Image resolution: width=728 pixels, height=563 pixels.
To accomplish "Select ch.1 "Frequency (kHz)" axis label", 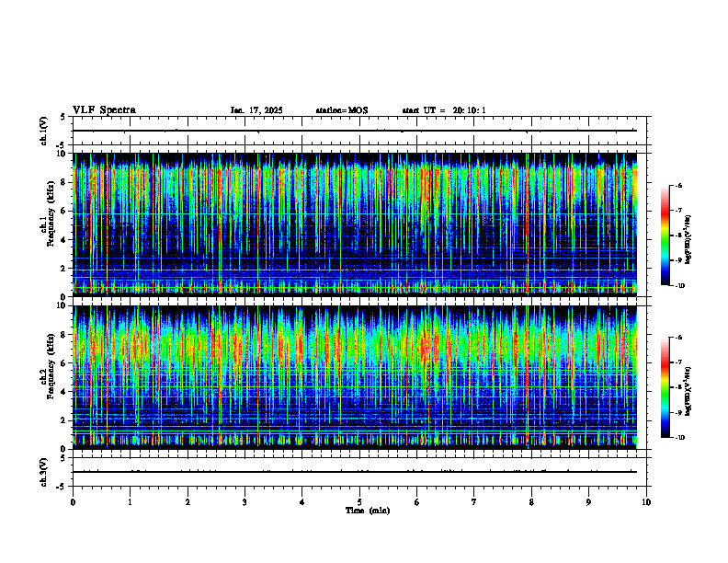I will [51, 213].
